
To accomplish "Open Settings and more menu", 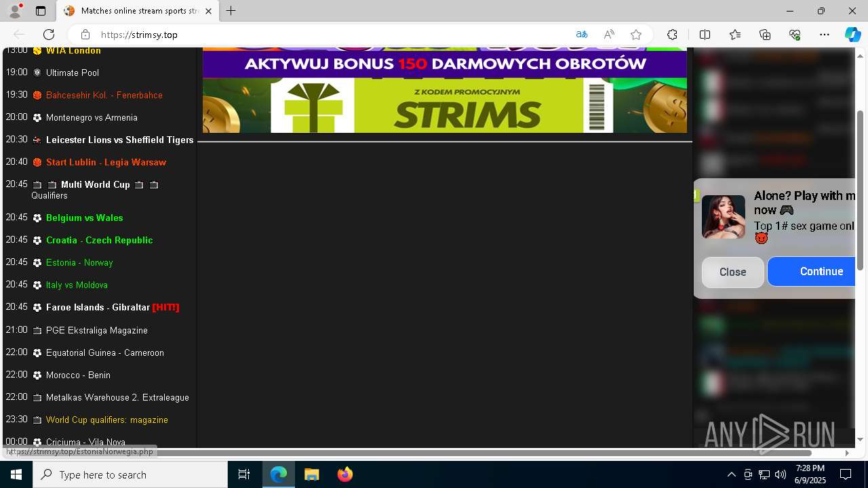I will 825,35.
